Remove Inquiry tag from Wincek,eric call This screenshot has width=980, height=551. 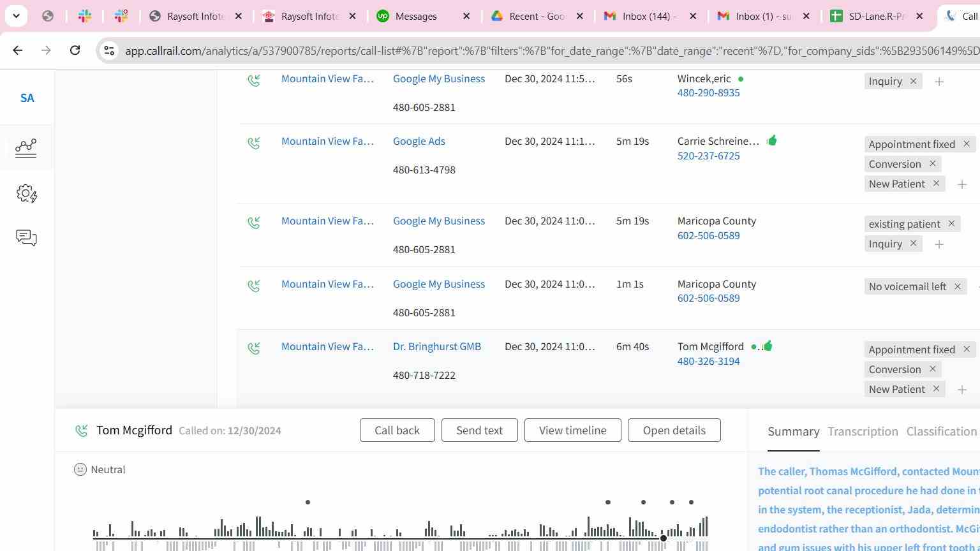(913, 81)
